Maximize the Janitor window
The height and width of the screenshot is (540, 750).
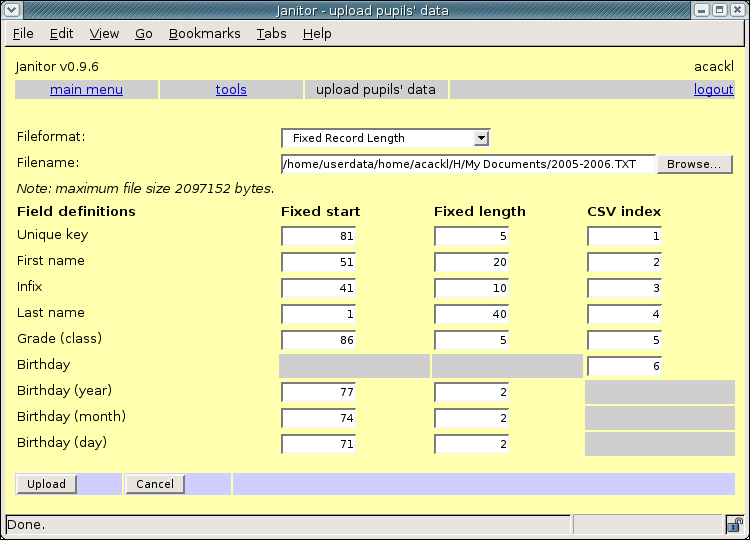[720, 10]
